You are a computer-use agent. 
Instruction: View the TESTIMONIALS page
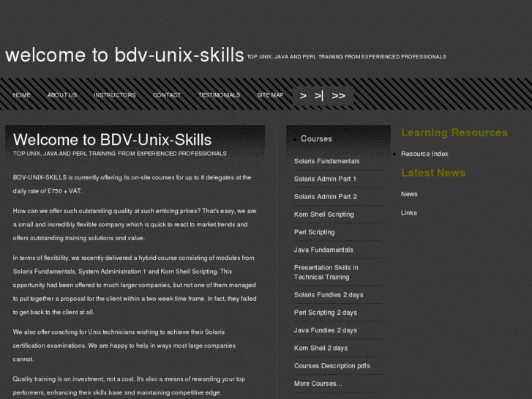tap(220, 95)
